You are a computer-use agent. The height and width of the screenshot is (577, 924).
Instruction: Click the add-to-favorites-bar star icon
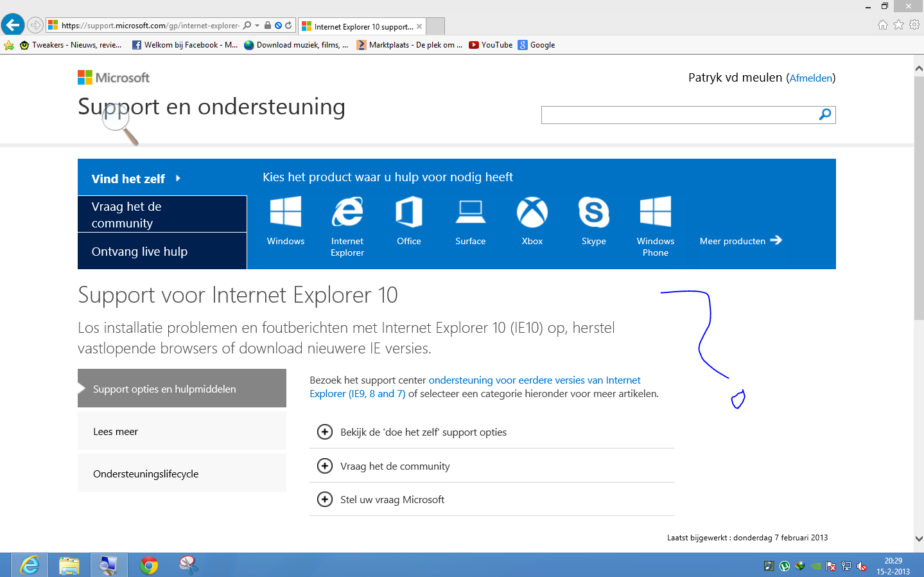(x=9, y=45)
